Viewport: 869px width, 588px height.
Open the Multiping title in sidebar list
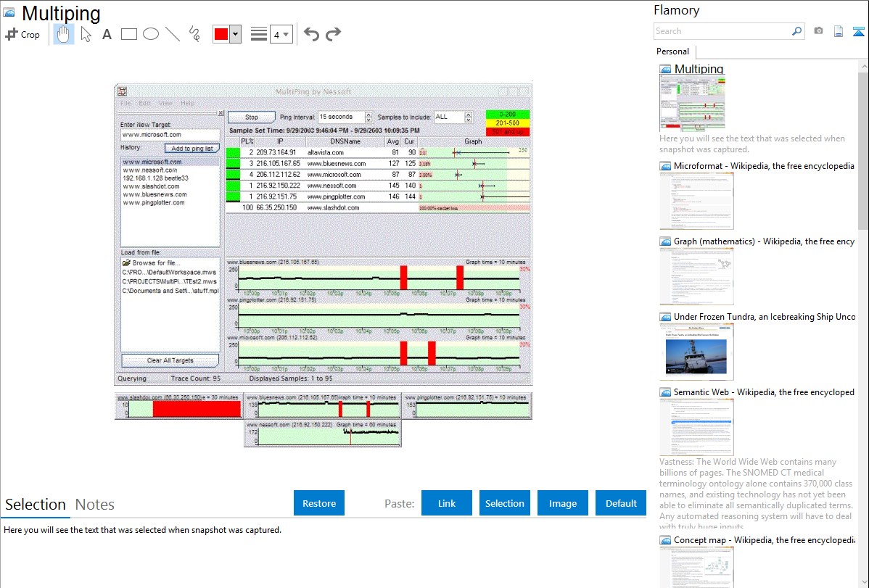[x=699, y=69]
